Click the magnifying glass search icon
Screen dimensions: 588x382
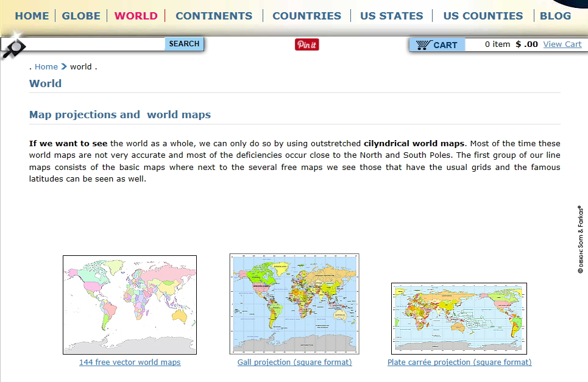[13, 48]
